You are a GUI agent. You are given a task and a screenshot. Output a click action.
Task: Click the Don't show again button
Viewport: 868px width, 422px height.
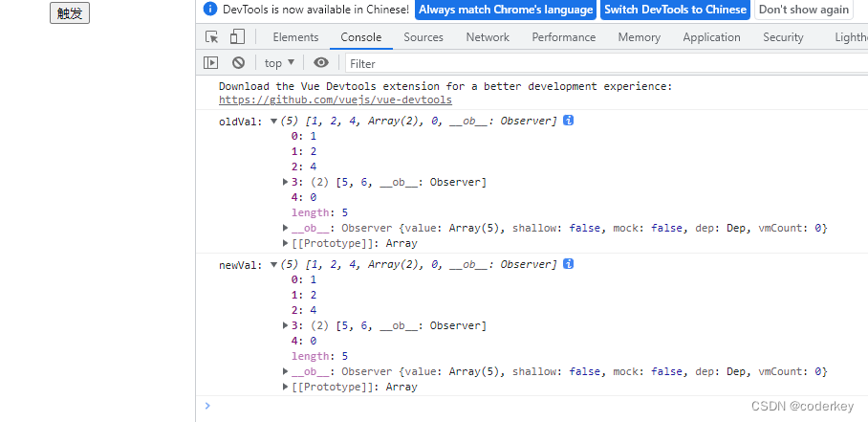pyautogui.click(x=804, y=10)
